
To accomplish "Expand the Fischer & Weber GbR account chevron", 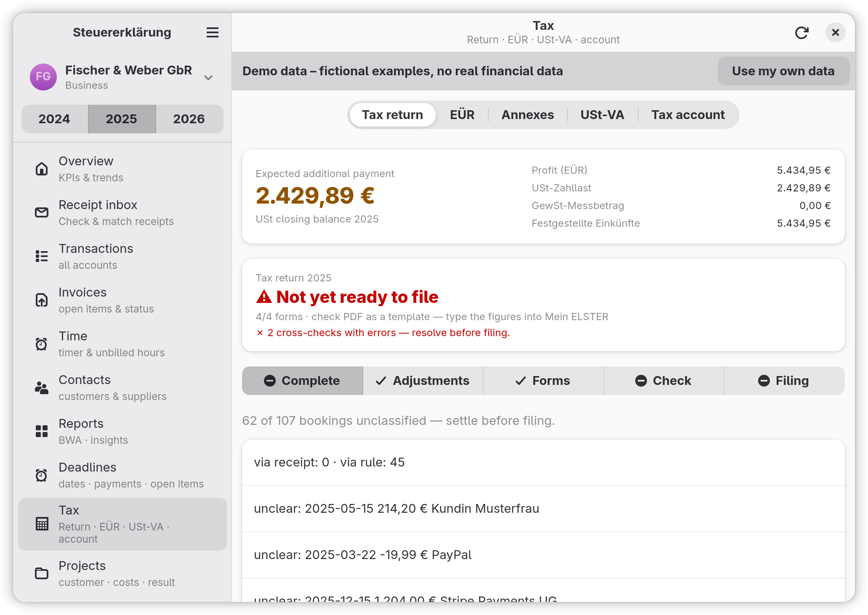I will click(x=208, y=77).
